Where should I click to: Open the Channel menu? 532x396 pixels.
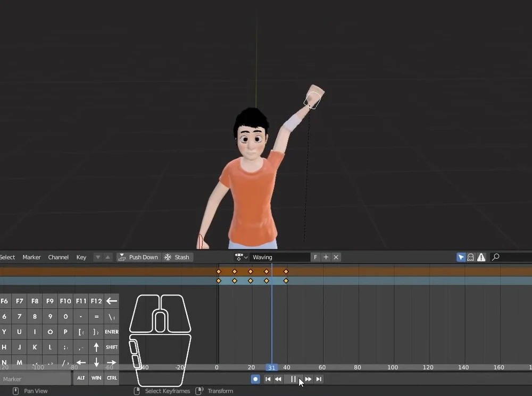point(58,257)
